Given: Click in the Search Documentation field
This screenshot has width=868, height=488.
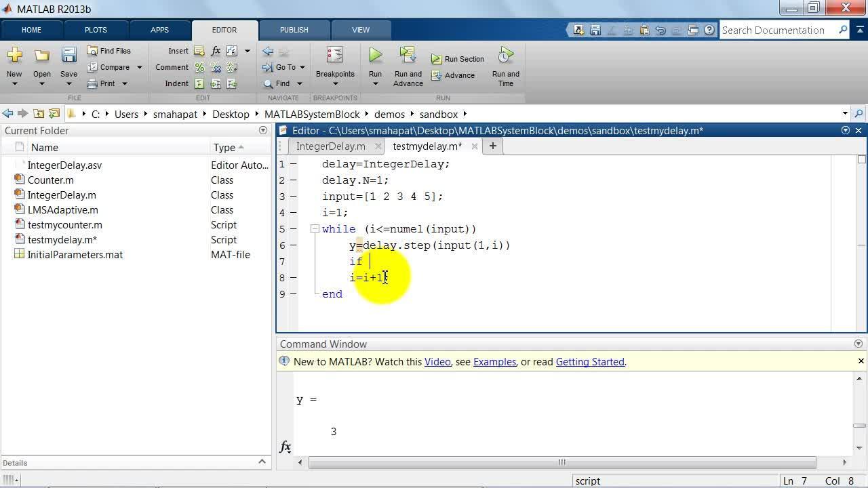Looking at the screenshot, I should (x=778, y=30).
